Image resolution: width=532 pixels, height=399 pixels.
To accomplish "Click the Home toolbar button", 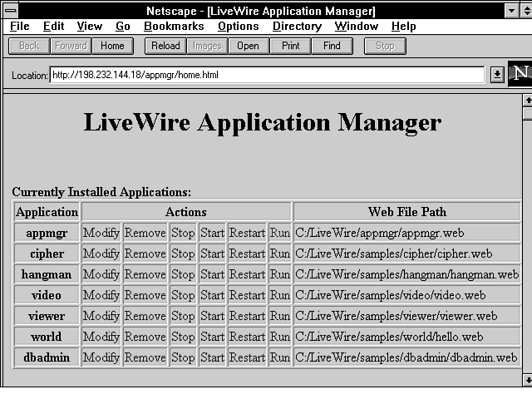I will coord(112,46).
